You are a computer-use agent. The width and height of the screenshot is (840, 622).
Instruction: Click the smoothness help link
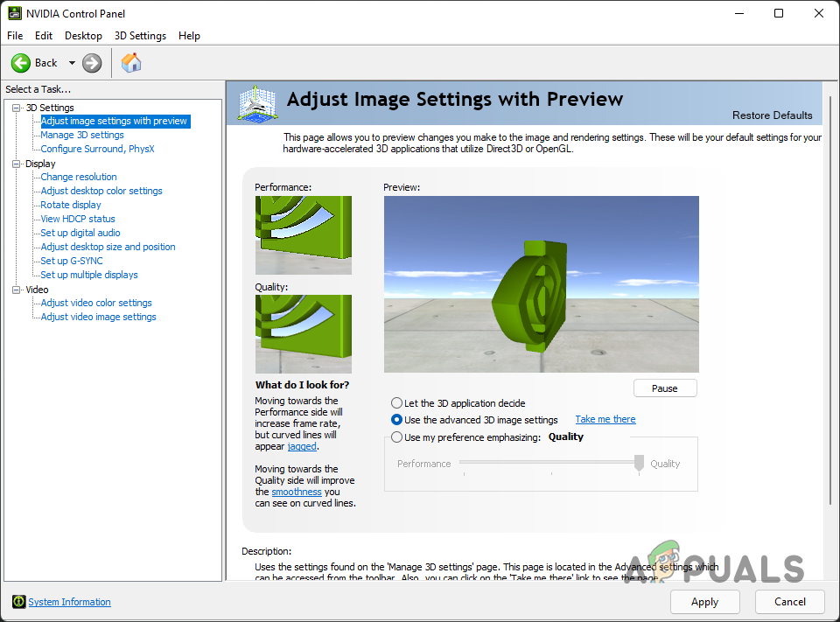[297, 492]
